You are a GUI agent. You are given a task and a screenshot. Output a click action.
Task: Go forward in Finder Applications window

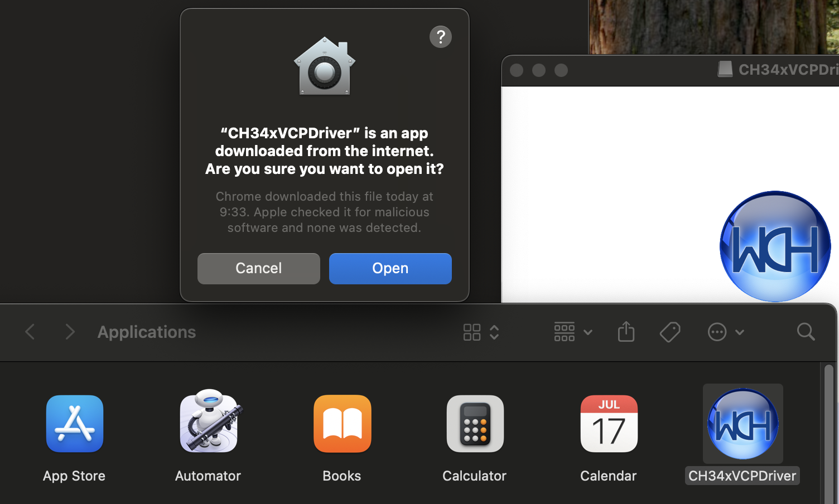click(x=70, y=332)
